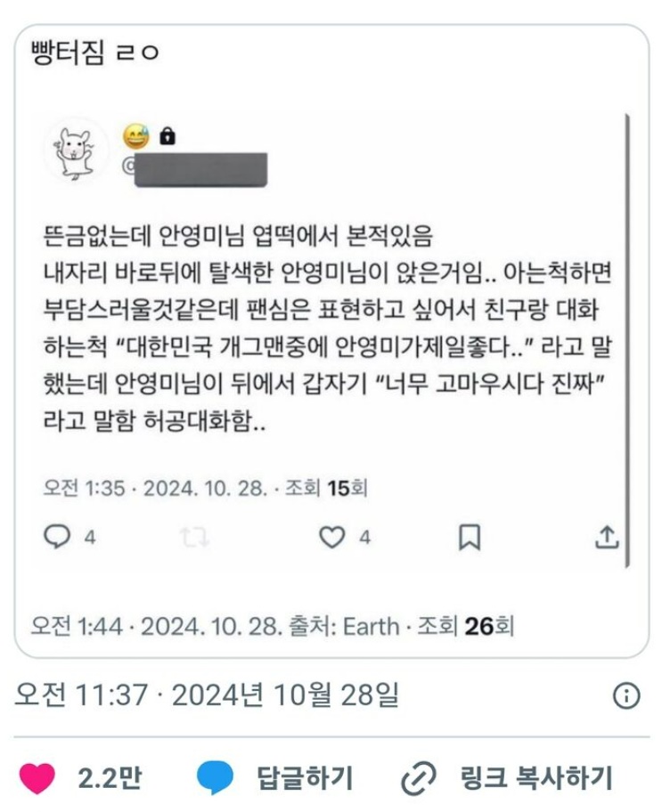The width and height of the screenshot is (670, 812).
Task: Open the info circle icon beside the date
Action: pyautogui.click(x=626, y=695)
